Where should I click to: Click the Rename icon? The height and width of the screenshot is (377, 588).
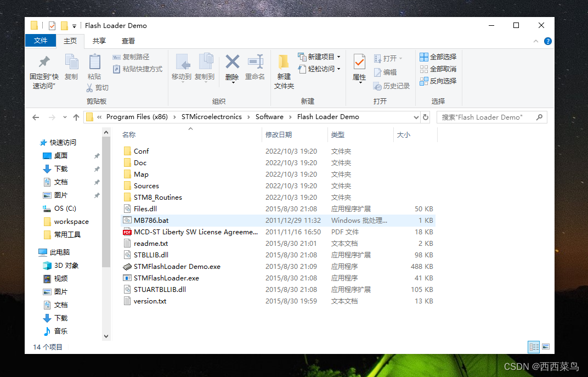(256, 62)
